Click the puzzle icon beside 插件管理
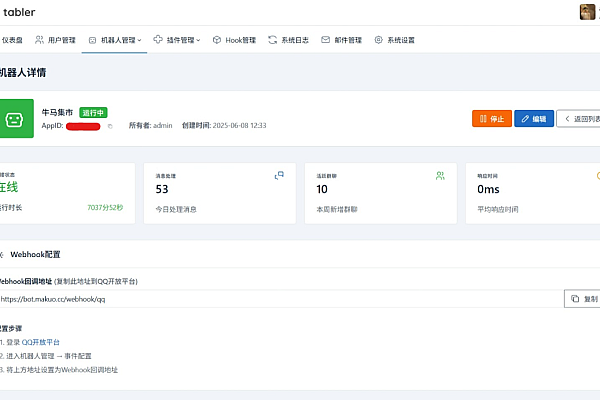This screenshot has width=600, height=400. click(x=158, y=39)
